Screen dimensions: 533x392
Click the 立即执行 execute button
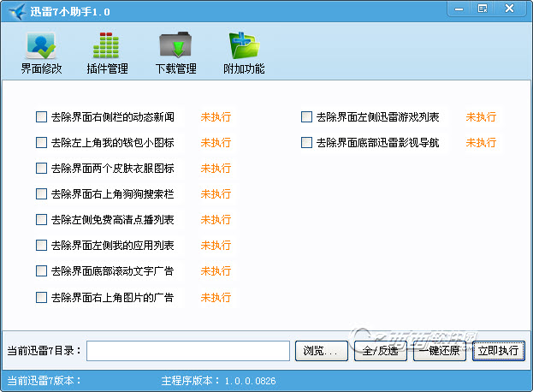498,351
